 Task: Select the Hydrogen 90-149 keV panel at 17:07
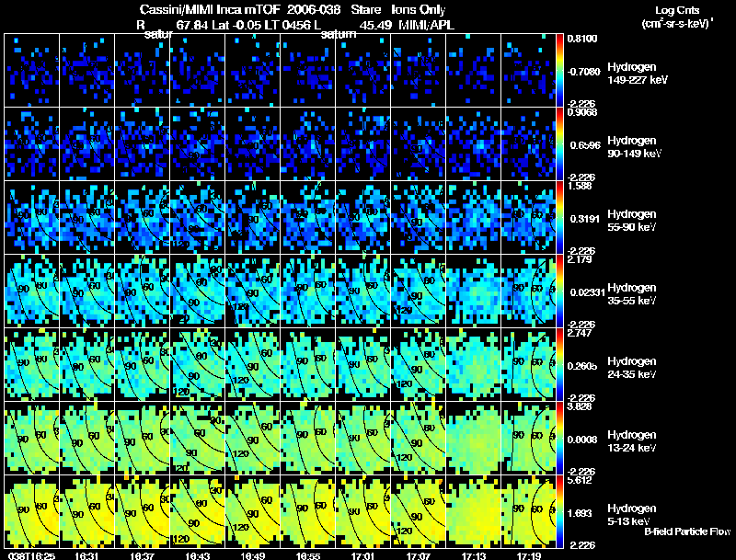(419, 144)
